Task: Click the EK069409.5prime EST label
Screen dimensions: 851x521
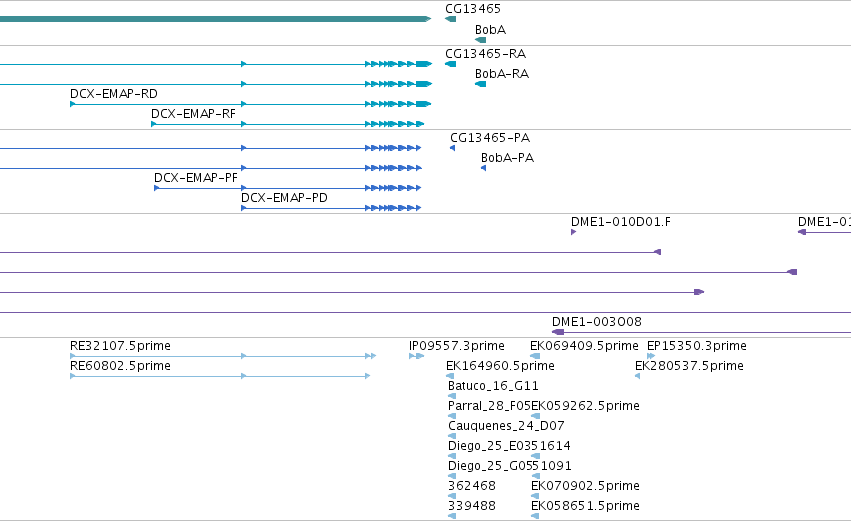Action: (584, 346)
